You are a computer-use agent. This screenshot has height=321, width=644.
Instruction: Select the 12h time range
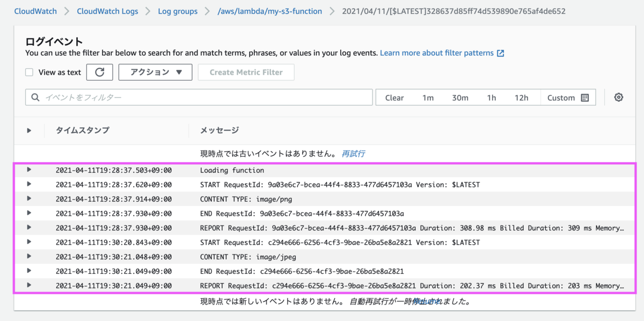click(x=522, y=98)
